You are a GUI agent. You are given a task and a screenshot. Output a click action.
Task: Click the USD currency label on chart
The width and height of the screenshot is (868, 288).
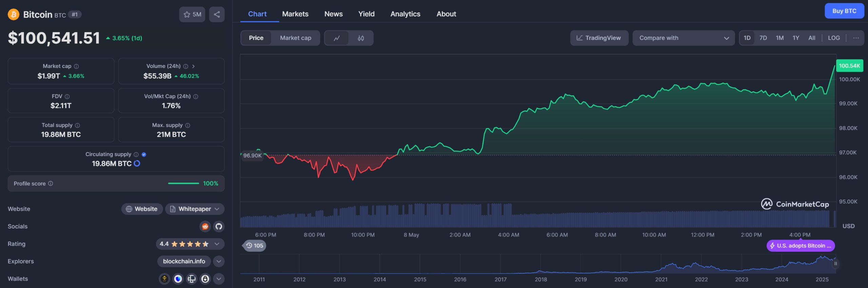848,226
